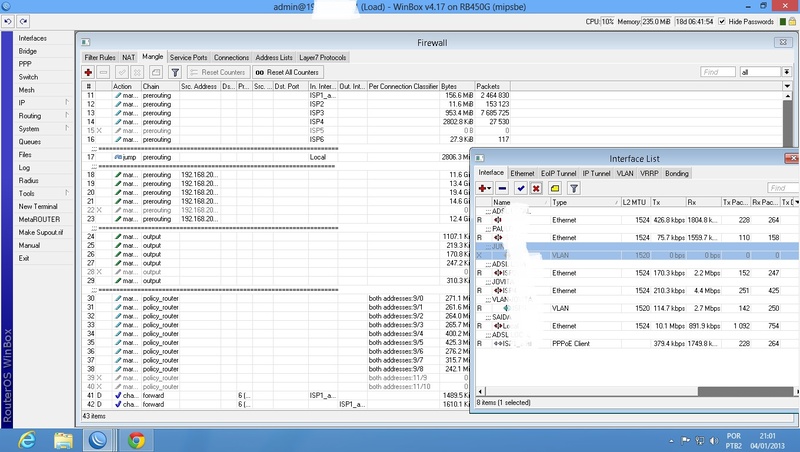
Task: Click the Find field in Interface List
Action: (783, 188)
